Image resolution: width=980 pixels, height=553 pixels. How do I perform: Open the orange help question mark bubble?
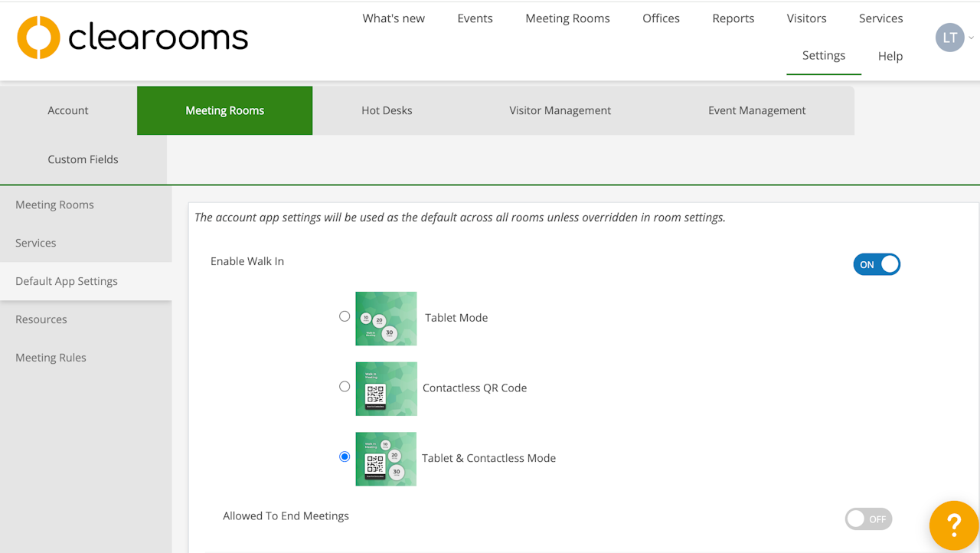coord(953,525)
